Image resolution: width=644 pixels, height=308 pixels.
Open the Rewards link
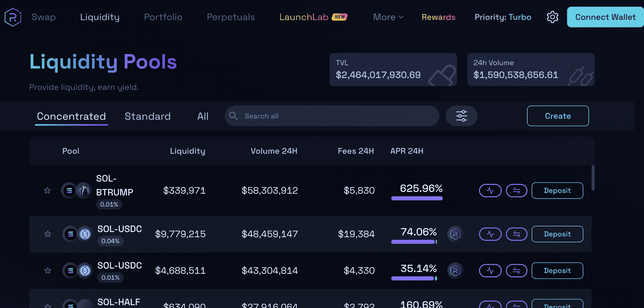(438, 17)
